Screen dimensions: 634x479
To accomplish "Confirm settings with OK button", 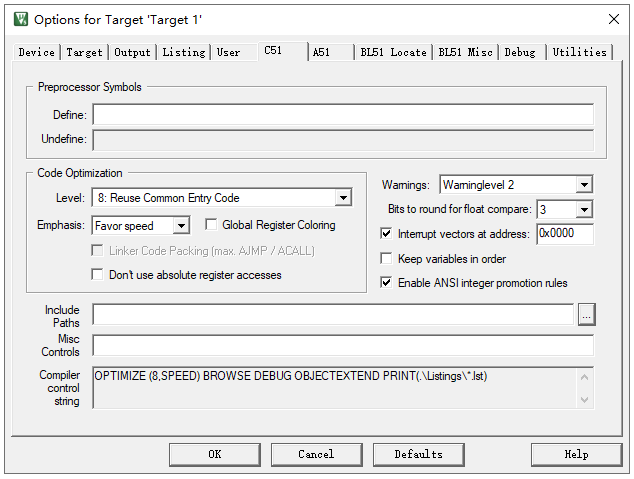I will click(215, 454).
